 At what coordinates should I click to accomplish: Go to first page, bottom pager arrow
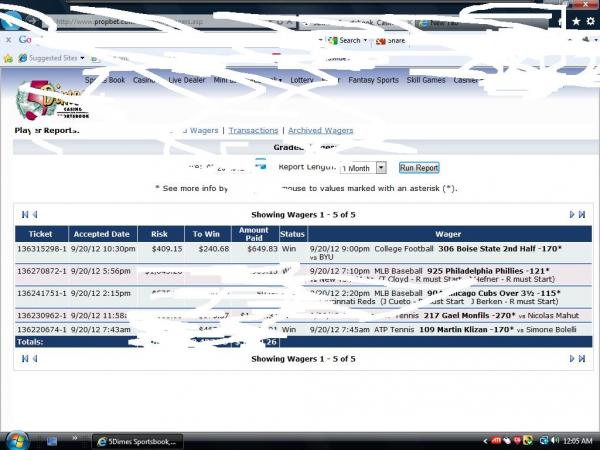tap(25, 358)
